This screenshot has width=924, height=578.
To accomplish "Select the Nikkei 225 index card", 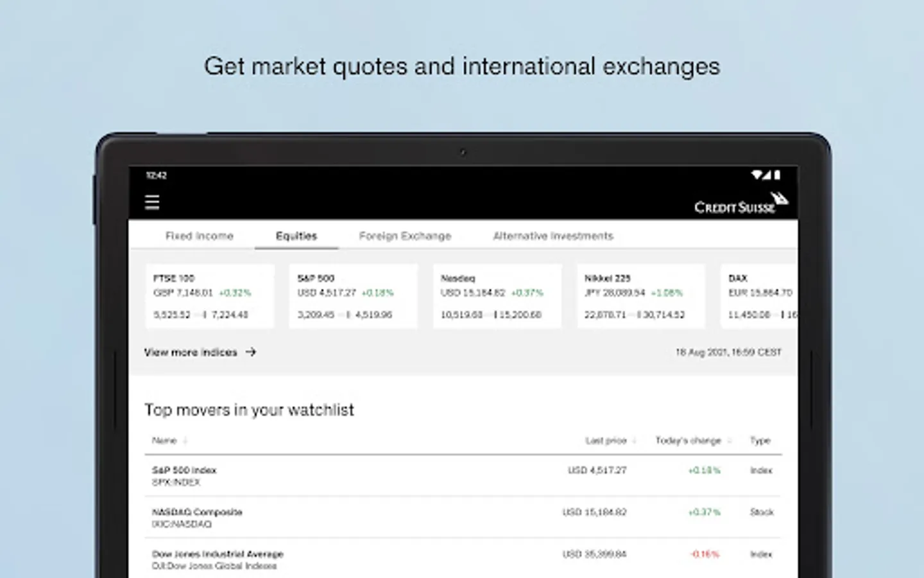I will [x=640, y=296].
